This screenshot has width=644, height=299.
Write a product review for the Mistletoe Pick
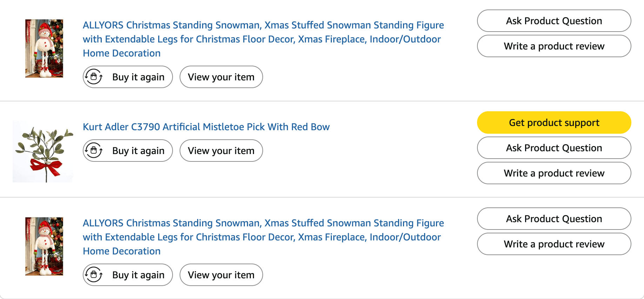pos(554,173)
